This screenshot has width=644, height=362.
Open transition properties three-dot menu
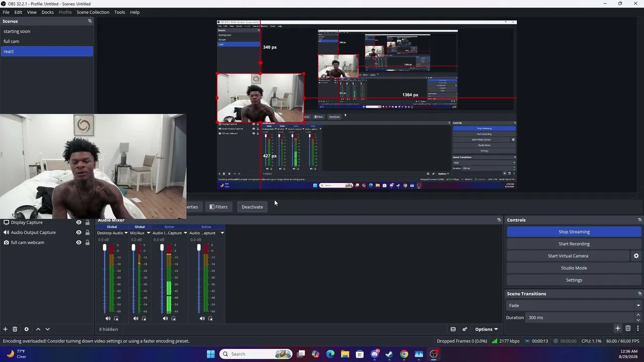[638, 328]
